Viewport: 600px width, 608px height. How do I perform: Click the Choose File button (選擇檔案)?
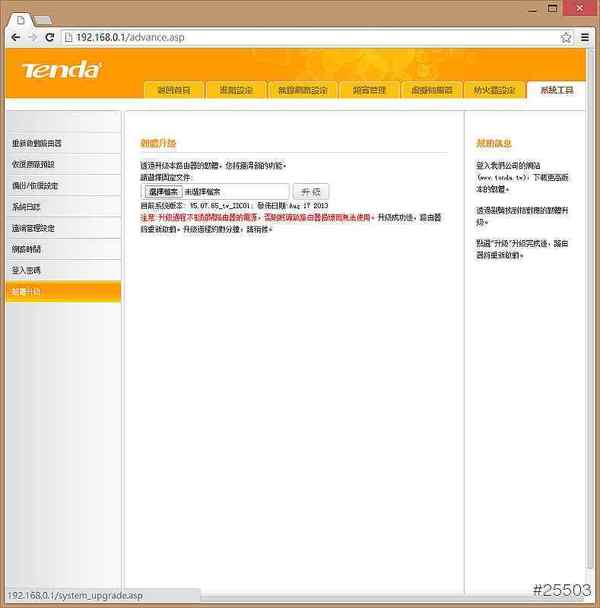163,192
